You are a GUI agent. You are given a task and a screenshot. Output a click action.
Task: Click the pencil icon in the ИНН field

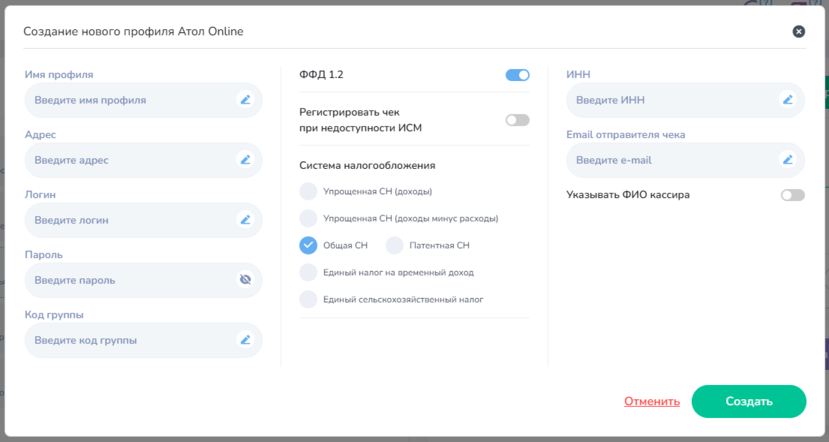point(788,100)
